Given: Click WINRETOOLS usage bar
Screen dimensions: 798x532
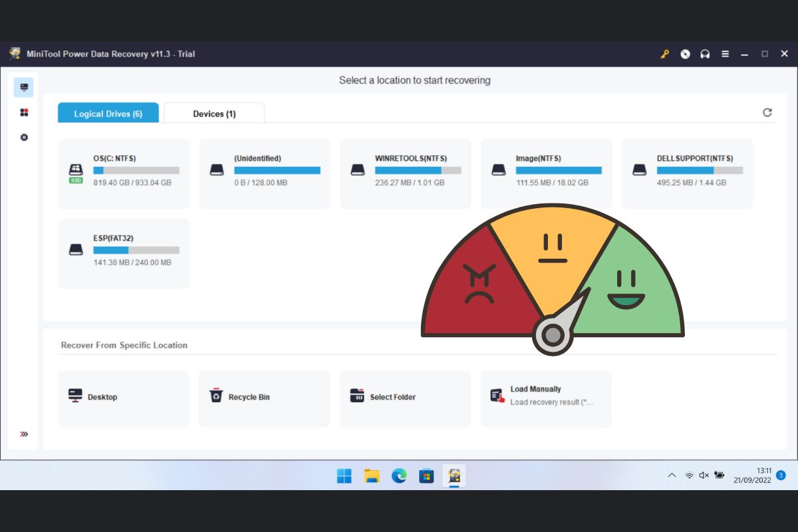Looking at the screenshot, I should 418,170.
